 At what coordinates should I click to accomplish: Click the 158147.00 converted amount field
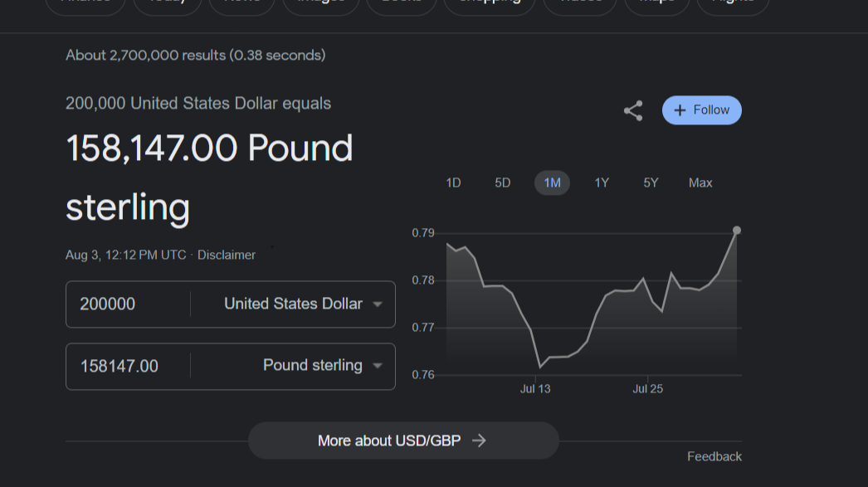(129, 365)
